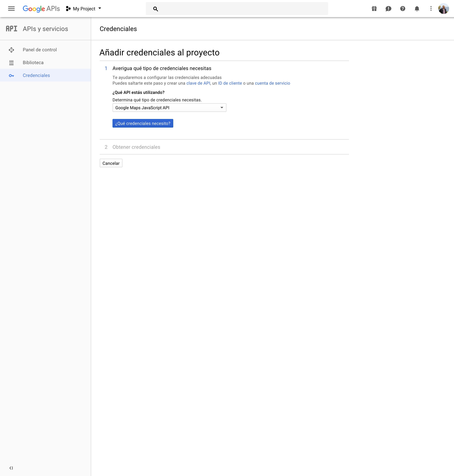
Task: Open the My Project selector dropdown
Action: pyautogui.click(x=84, y=9)
